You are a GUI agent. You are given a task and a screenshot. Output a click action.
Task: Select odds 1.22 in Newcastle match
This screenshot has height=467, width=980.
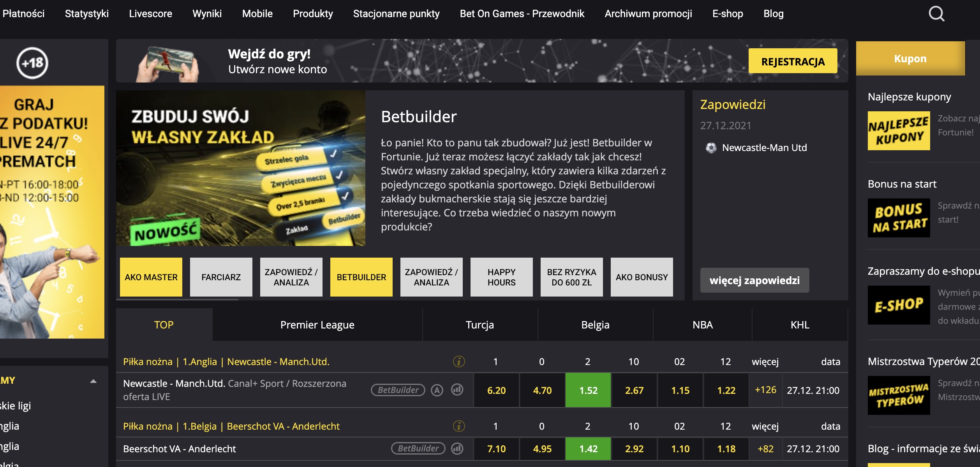pos(726,390)
